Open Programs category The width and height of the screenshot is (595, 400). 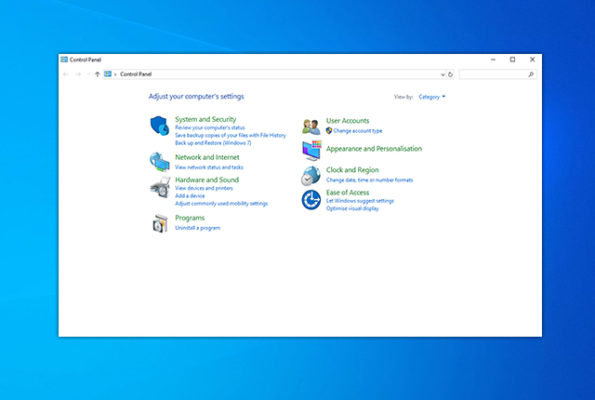point(190,218)
